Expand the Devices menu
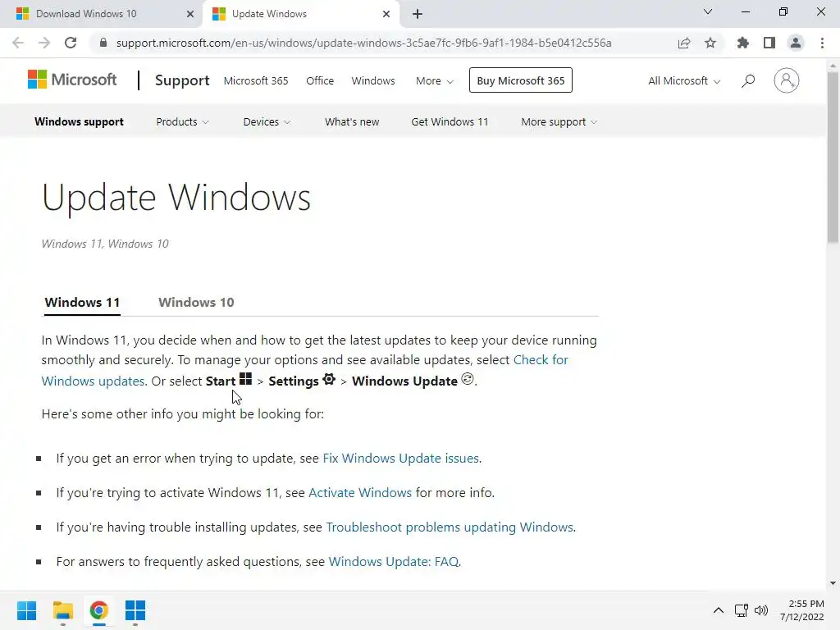Screen dimensions: 840x630 pyautogui.click(x=267, y=121)
